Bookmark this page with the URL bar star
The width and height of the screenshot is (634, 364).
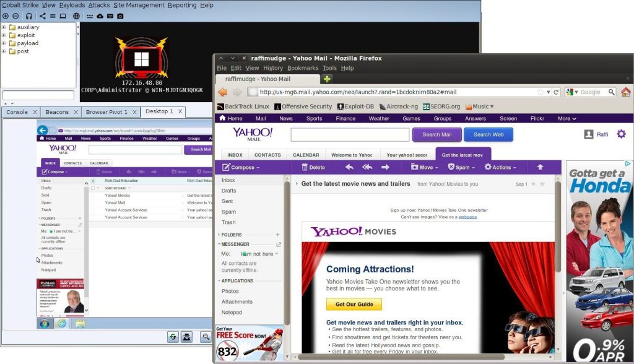click(541, 92)
